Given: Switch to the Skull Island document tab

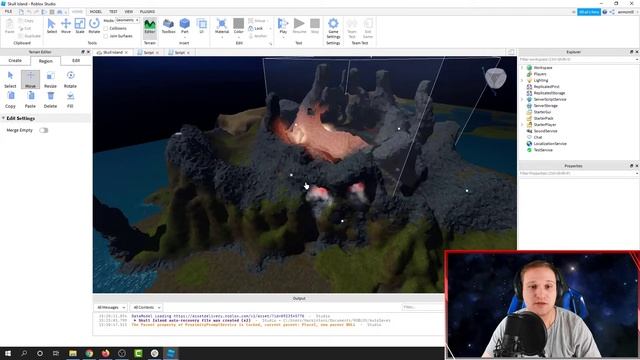Looking at the screenshot, I should (x=113, y=53).
